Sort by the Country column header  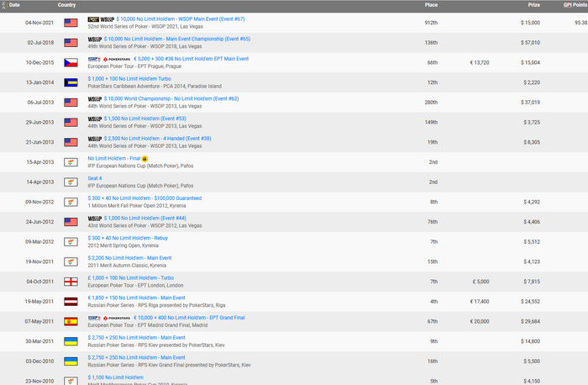coord(66,5)
